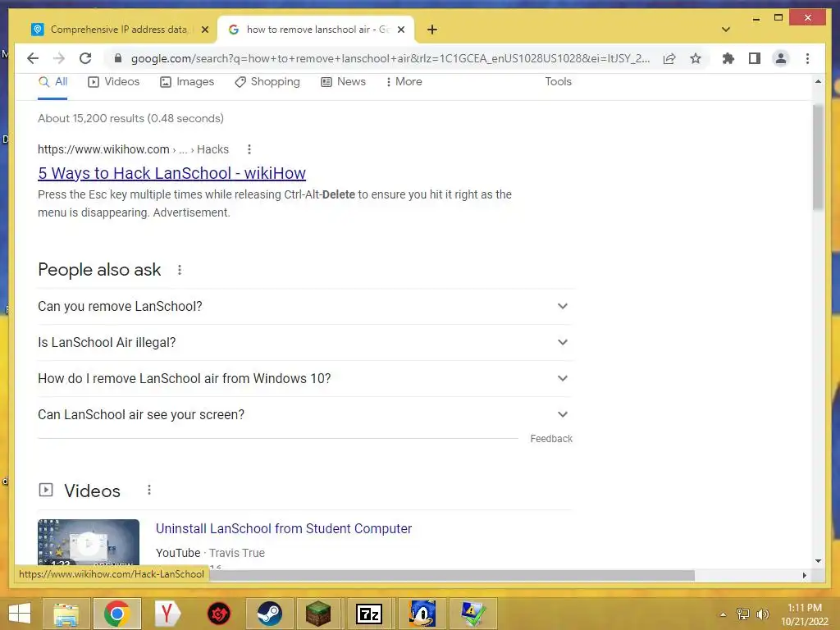
Task: Click the address bar URL
Action: pos(390,58)
